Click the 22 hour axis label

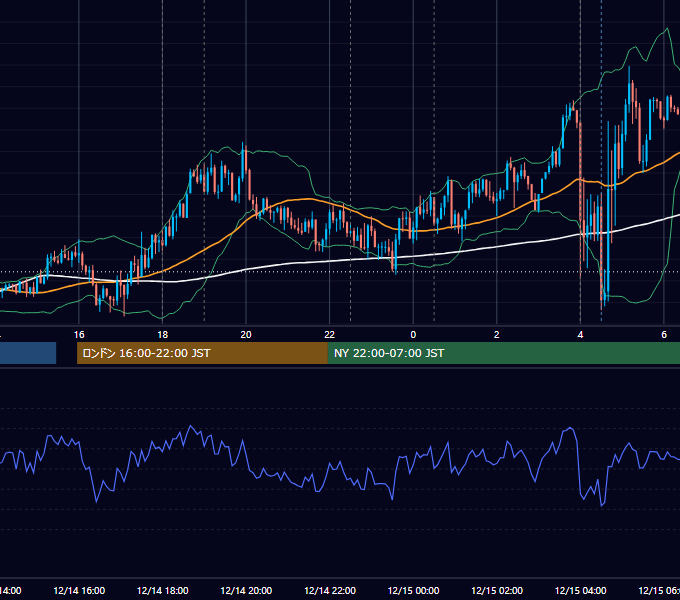[330, 334]
